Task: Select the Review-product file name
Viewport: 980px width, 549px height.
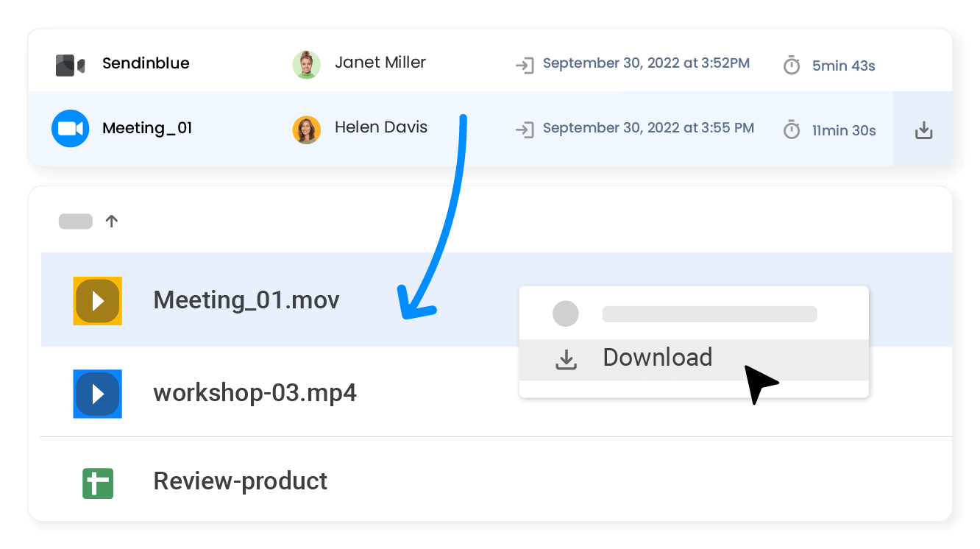Action: tap(239, 482)
